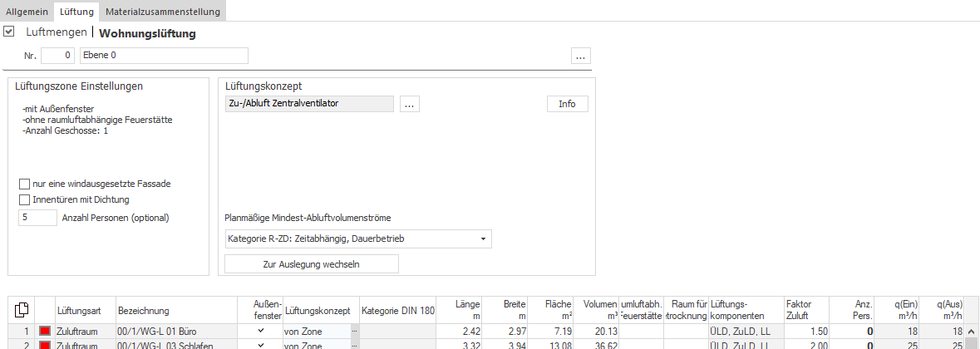The width and height of the screenshot is (980, 349).
Task: Click the Länge value 3.32
Action: click(459, 345)
